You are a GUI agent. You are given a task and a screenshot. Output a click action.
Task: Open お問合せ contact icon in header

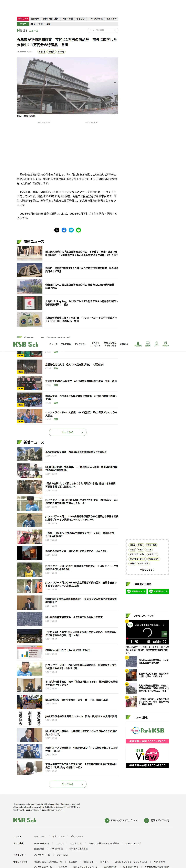pos(165,344)
